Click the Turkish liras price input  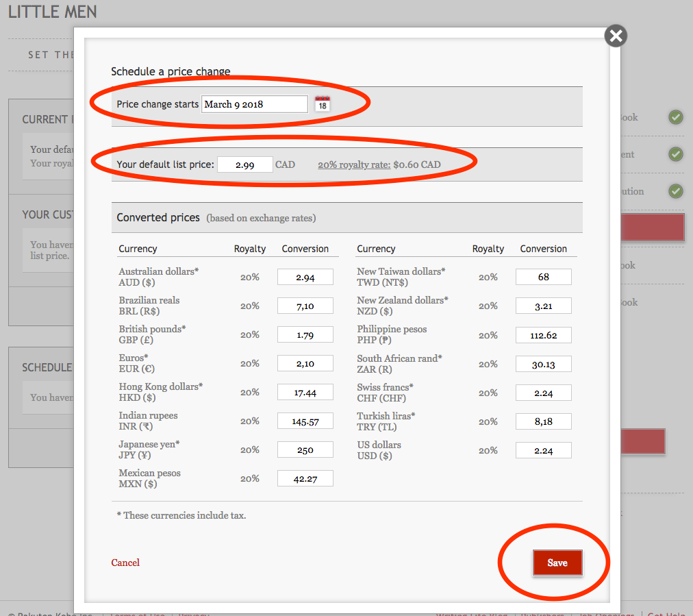pos(543,421)
